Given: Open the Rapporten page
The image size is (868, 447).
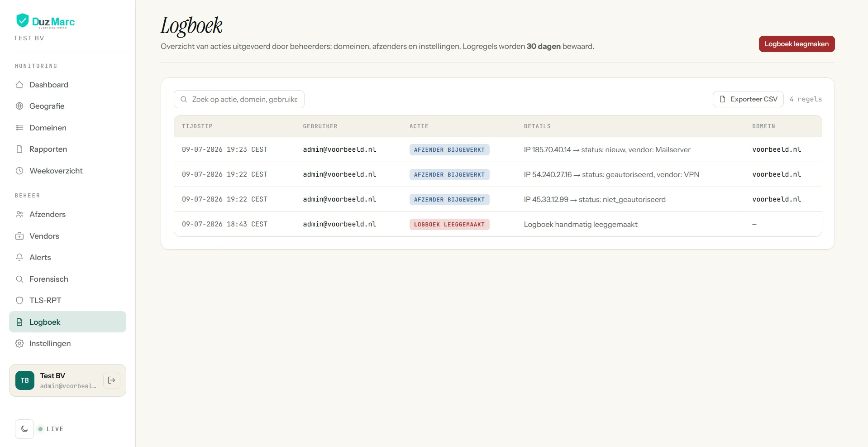Looking at the screenshot, I should [x=67, y=149].
